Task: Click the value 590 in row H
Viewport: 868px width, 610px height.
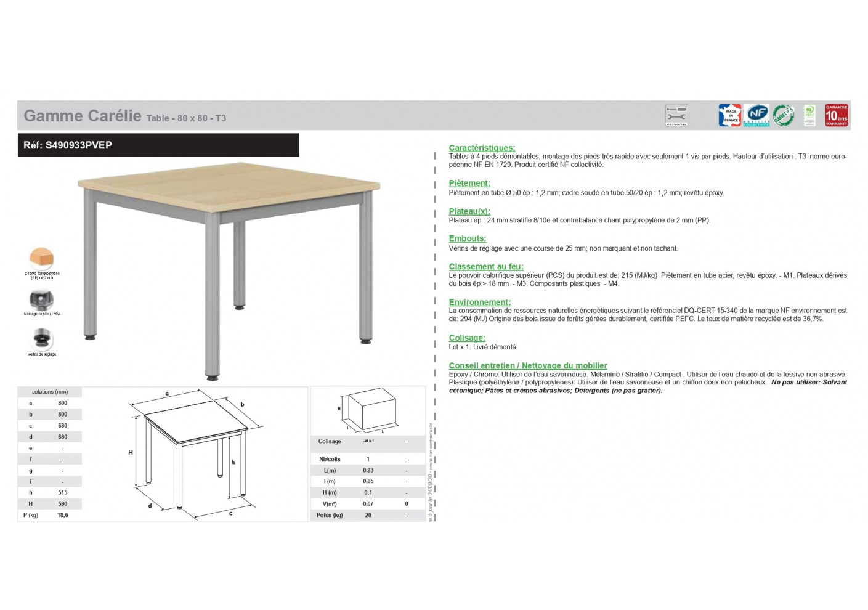Action: point(63,504)
